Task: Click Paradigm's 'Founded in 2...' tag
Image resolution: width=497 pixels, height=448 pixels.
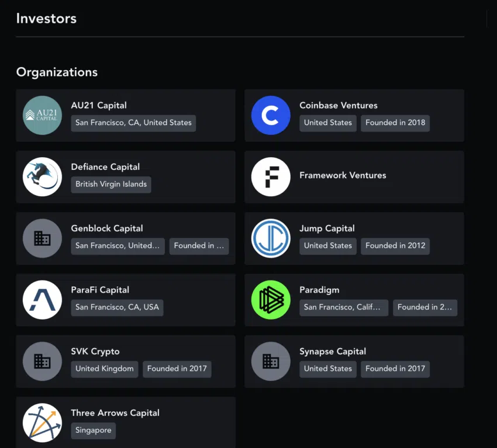Action: click(425, 307)
